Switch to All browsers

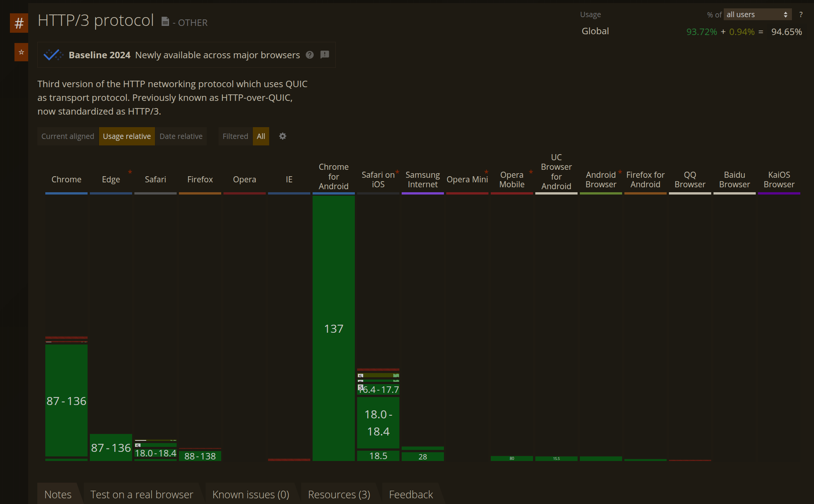pos(261,136)
